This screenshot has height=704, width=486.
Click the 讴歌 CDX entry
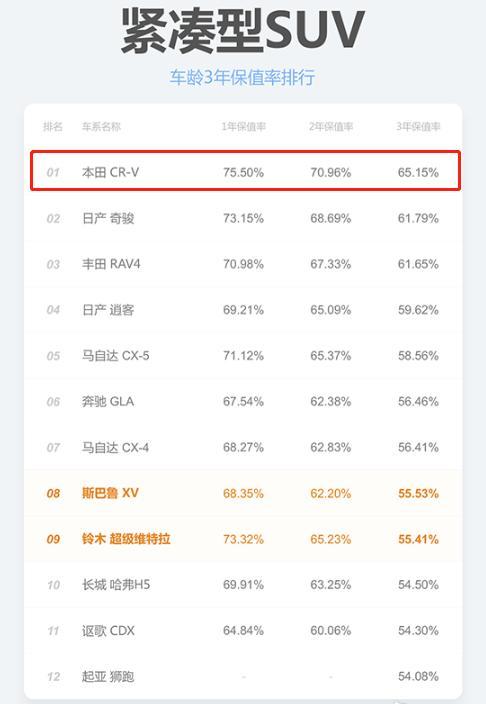[108, 630]
